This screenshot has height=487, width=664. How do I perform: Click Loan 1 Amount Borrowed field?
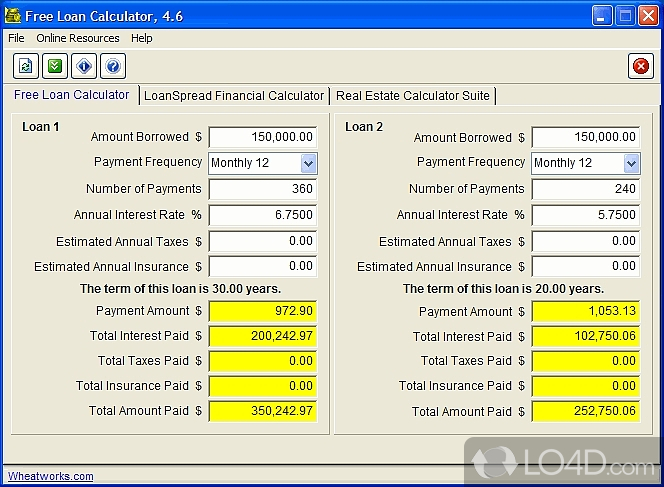click(x=262, y=137)
